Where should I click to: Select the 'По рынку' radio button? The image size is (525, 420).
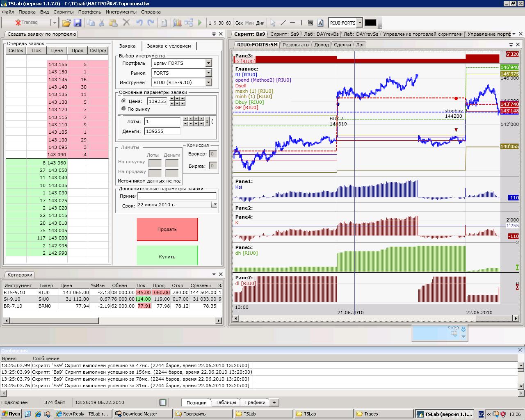[x=124, y=109]
